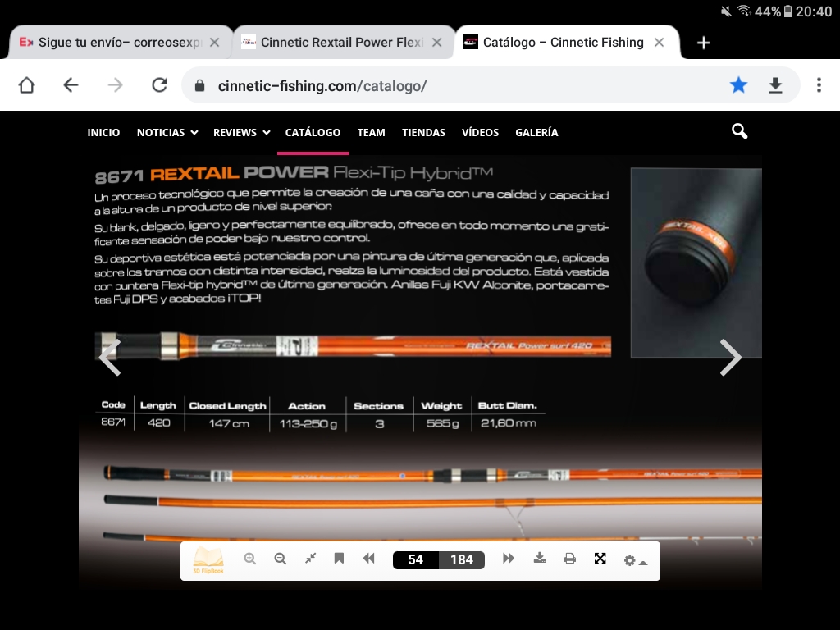840x630 pixels.
Task: Jump backward with the double-left arrows
Action: click(x=368, y=559)
